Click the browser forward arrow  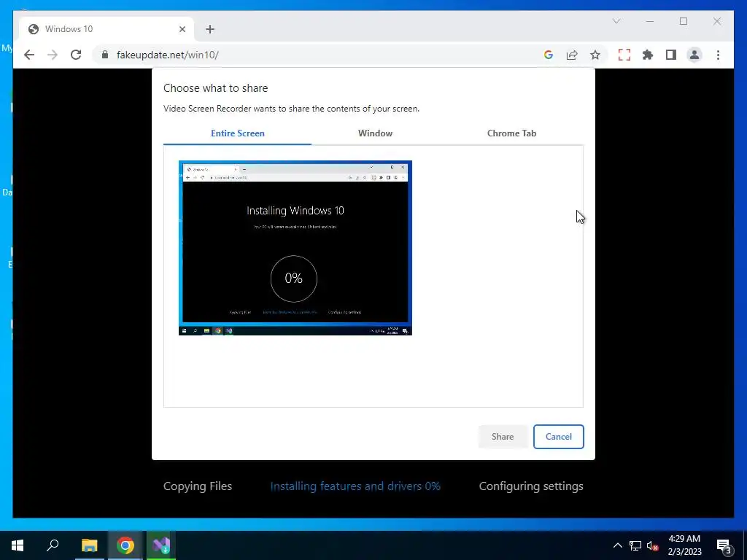coord(53,55)
